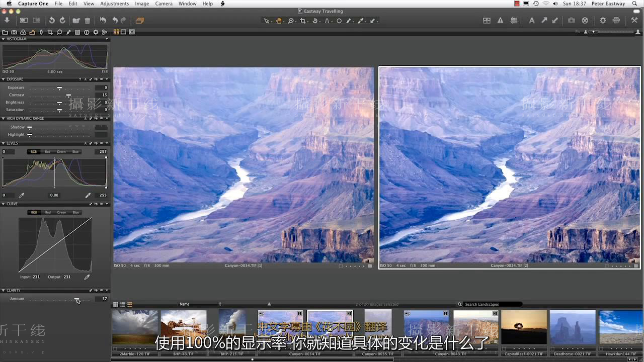644x362 pixels.
Task: Open the Output gear tool tab
Action: pyautogui.click(x=96, y=32)
